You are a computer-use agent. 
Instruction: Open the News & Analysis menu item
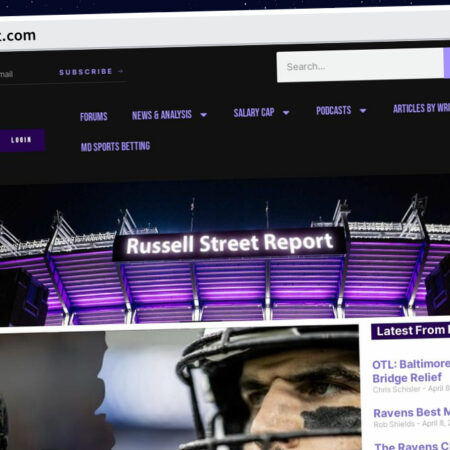[162, 115]
